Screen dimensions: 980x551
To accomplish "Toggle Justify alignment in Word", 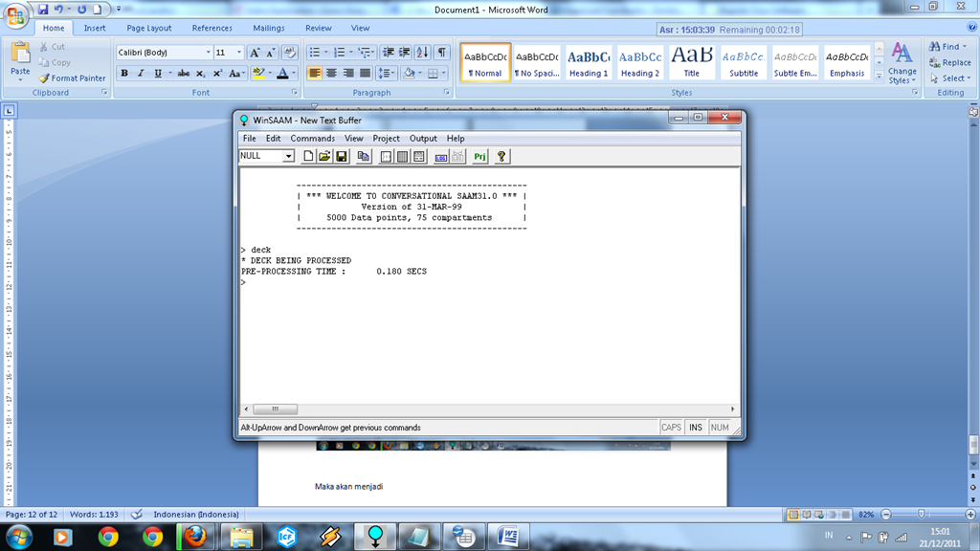I will pyautogui.click(x=365, y=73).
